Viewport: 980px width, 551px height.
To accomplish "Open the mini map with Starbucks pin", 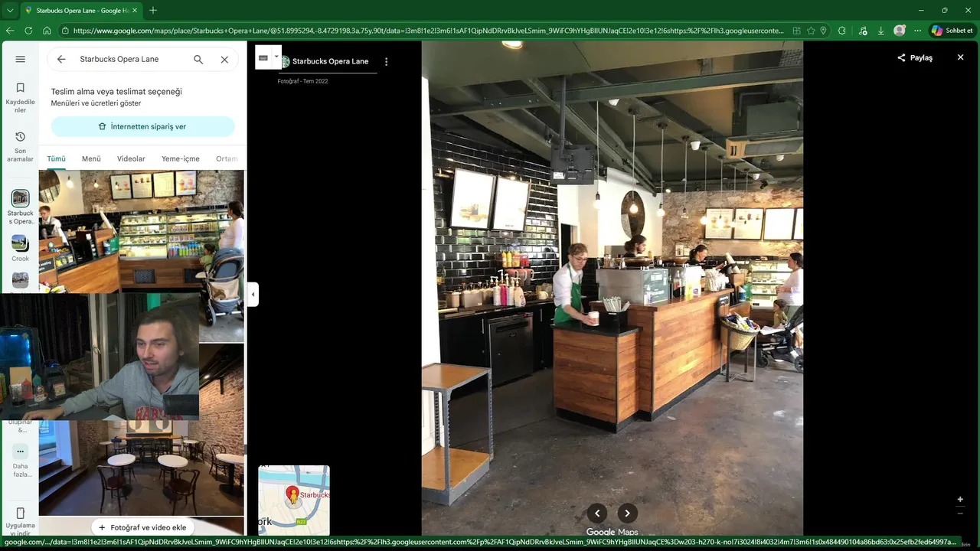I will (294, 500).
